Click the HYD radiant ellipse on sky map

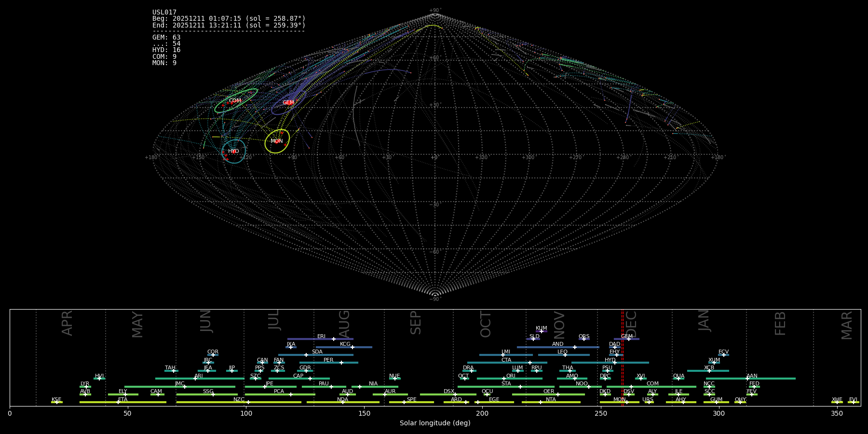[x=234, y=151]
